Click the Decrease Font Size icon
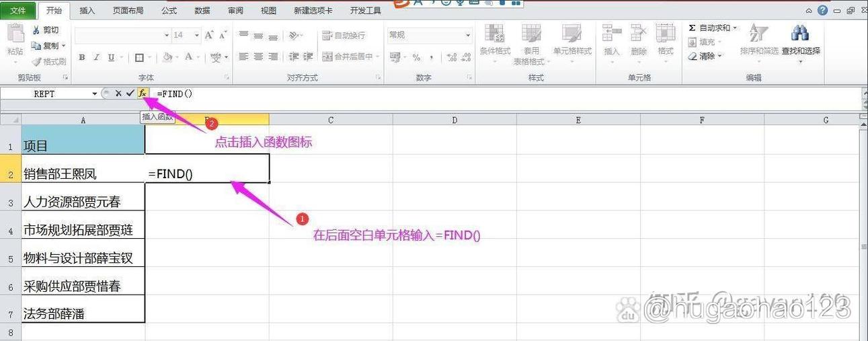Viewport: 868px width, 341px height. [223, 35]
